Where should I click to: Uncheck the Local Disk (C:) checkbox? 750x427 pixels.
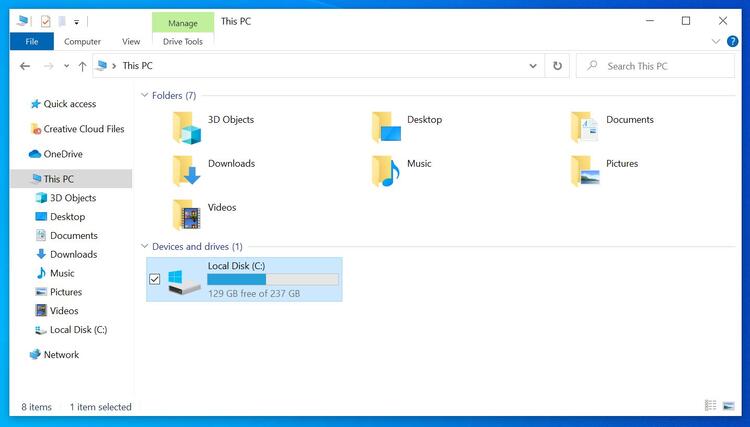(x=154, y=279)
